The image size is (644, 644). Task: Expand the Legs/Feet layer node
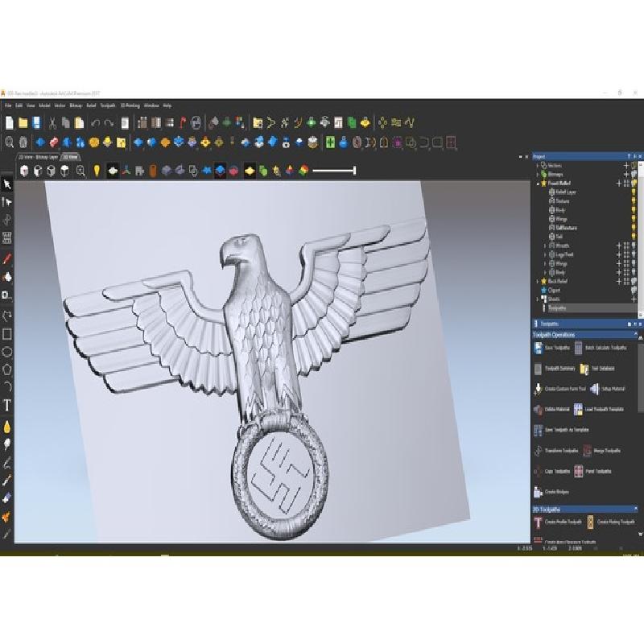(x=546, y=254)
